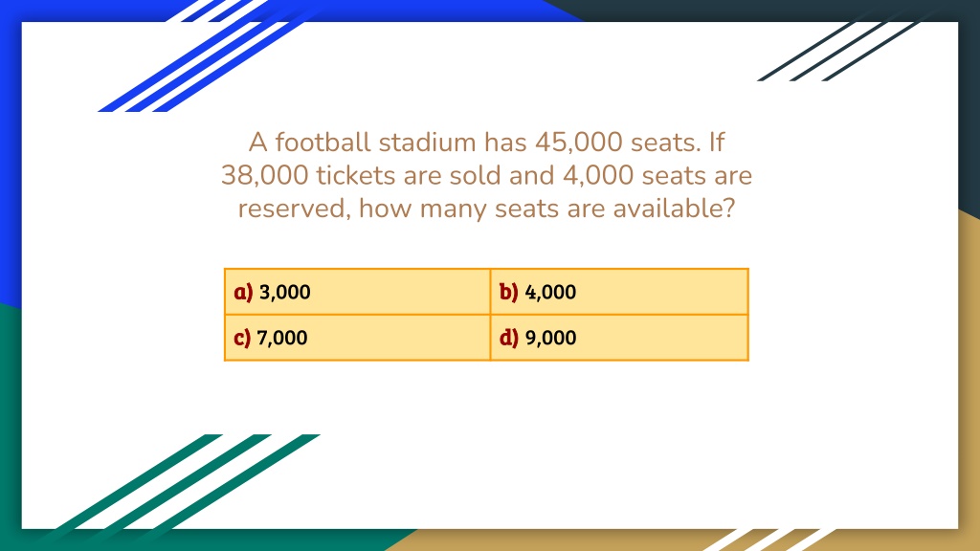
Task: Click the blue background border area
Action: pos(10,156)
